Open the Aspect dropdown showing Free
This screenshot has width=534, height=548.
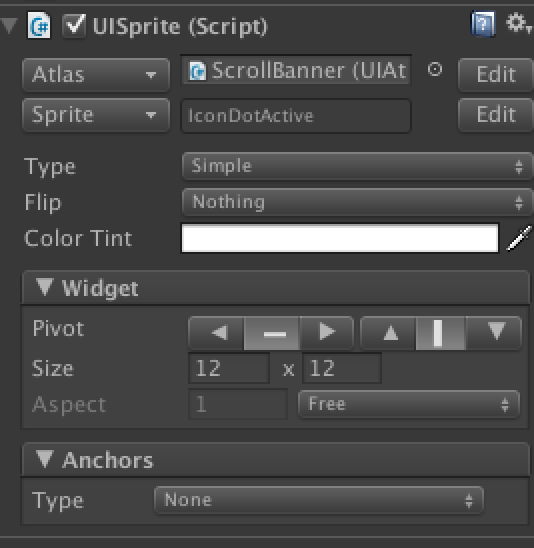[409, 404]
